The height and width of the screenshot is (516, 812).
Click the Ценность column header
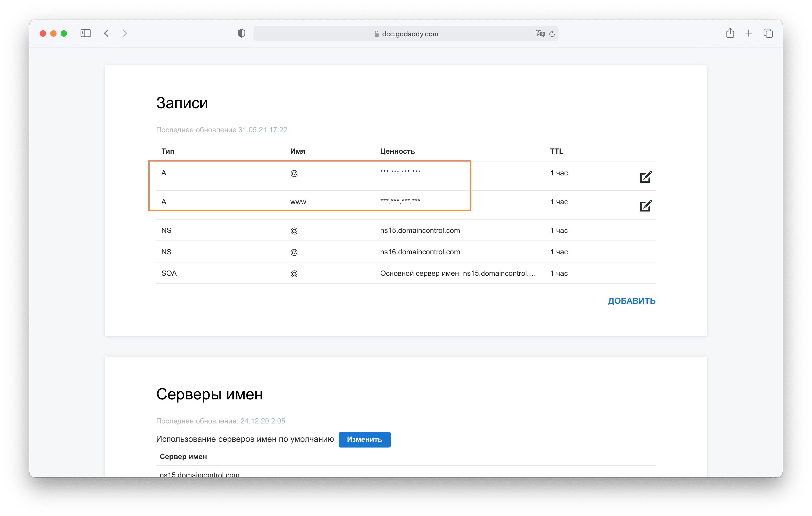(398, 151)
